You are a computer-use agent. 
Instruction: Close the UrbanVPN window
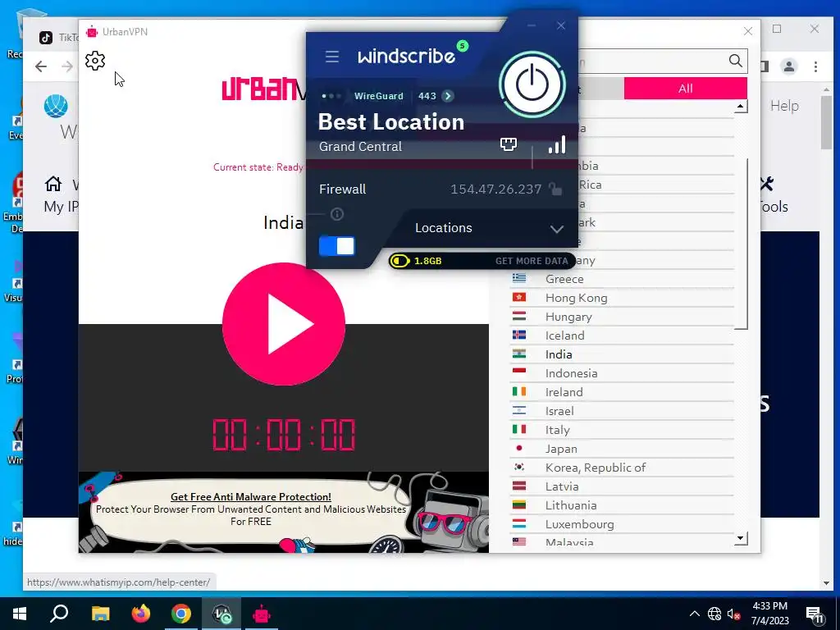(x=748, y=32)
